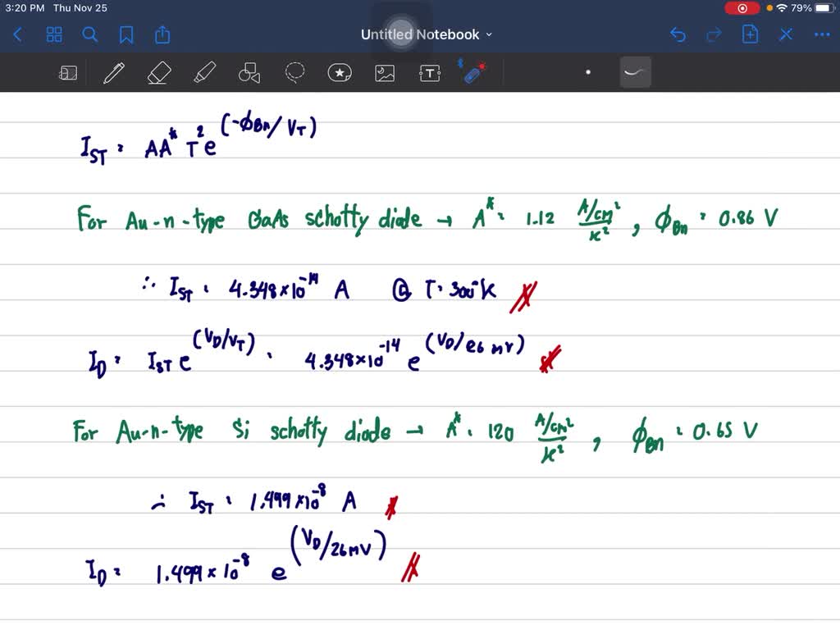
Task: Open the page thumbnails view
Action: [54, 34]
